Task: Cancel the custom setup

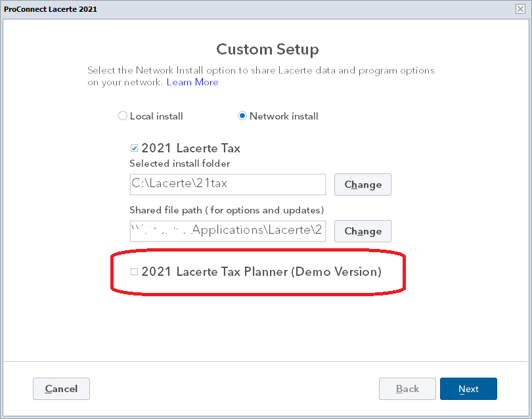Action: [x=61, y=389]
